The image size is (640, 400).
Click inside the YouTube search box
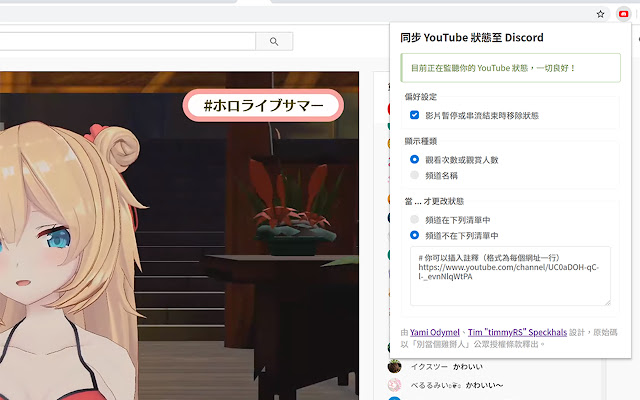point(127,41)
